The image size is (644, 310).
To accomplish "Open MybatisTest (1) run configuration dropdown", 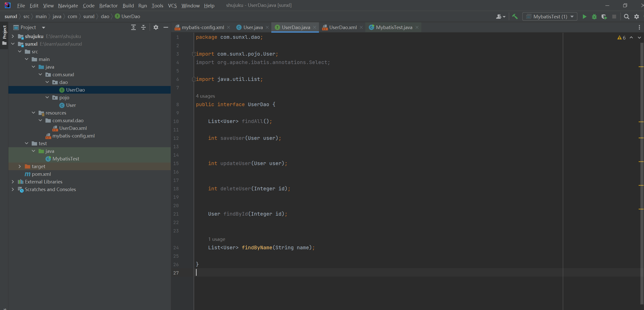I will [x=550, y=17].
